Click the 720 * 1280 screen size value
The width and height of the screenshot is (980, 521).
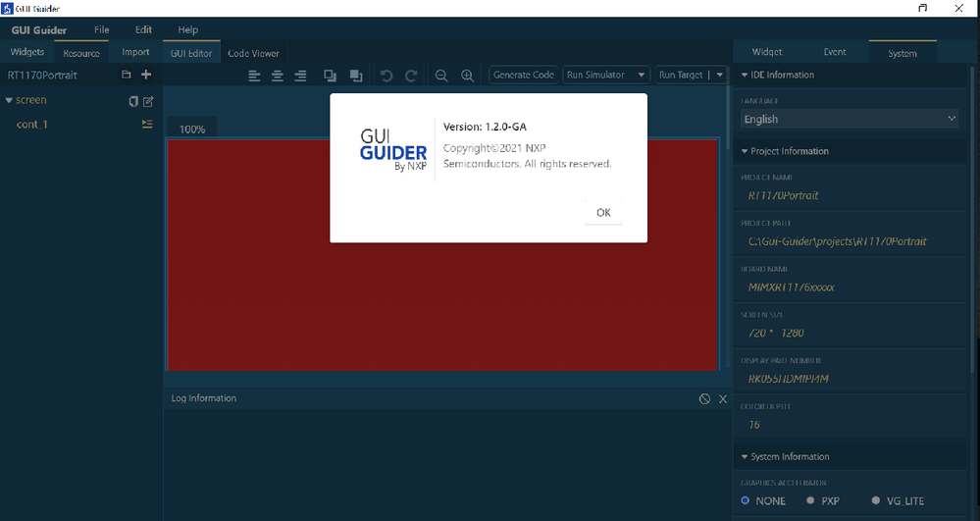(776, 334)
